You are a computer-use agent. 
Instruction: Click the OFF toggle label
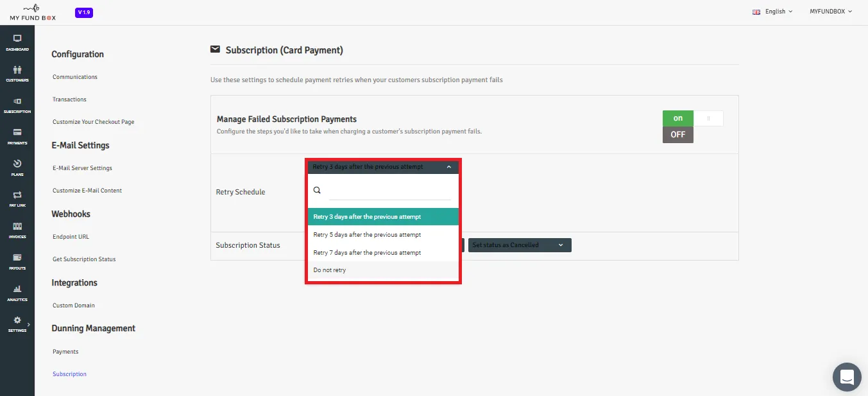pos(678,135)
